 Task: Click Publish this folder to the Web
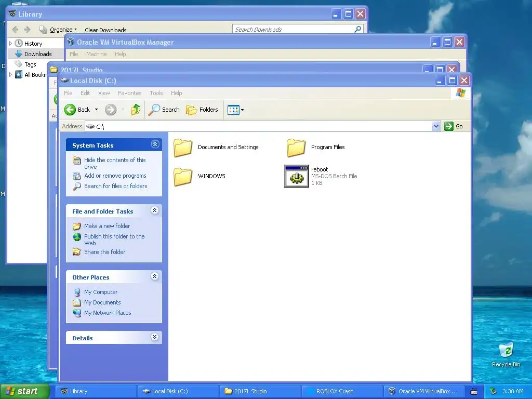pos(114,240)
